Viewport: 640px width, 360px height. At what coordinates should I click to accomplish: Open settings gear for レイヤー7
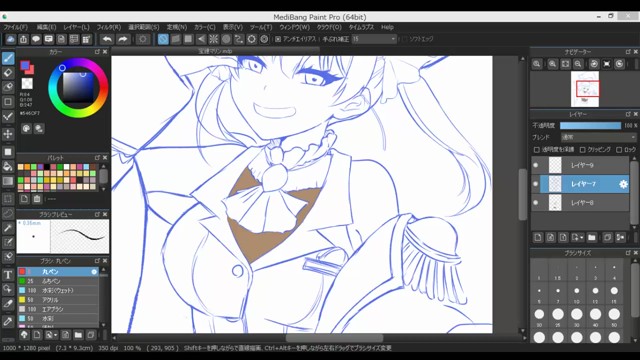[x=623, y=184]
